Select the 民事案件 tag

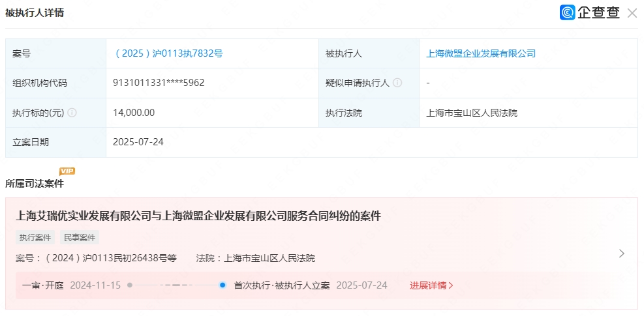[80, 237]
